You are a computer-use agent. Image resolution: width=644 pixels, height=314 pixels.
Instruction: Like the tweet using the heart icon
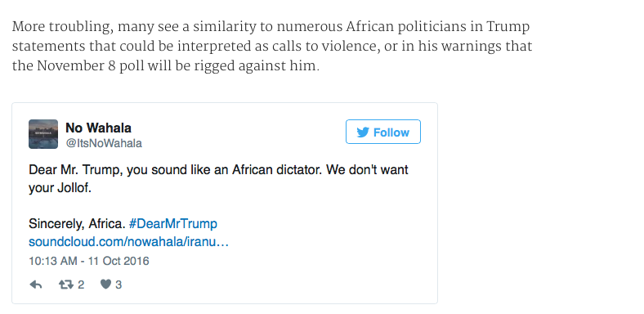pos(106,284)
